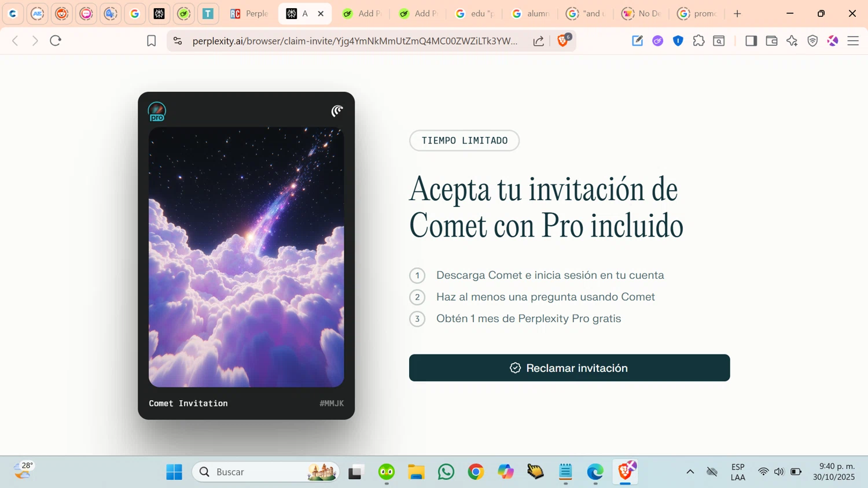Share this page link

pos(539,41)
